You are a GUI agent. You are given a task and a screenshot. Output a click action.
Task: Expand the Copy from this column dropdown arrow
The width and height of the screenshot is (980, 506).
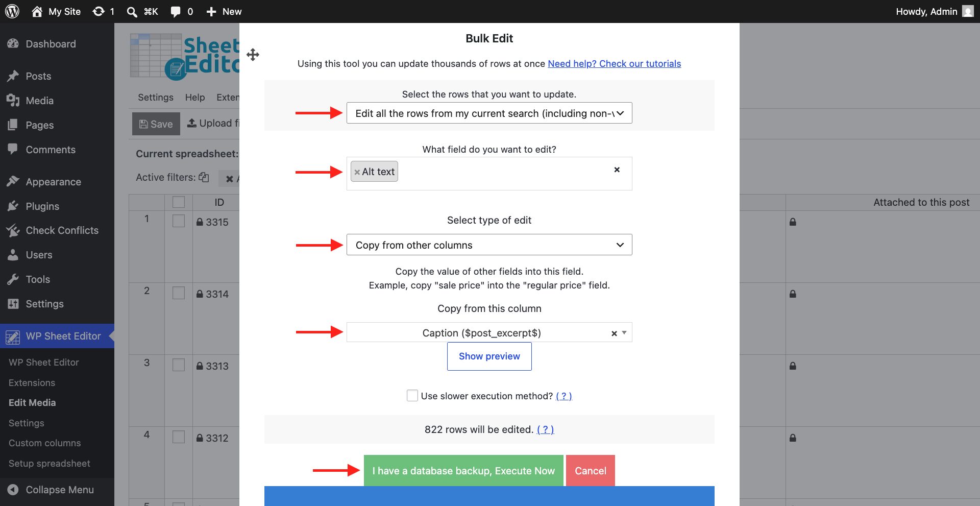click(624, 333)
